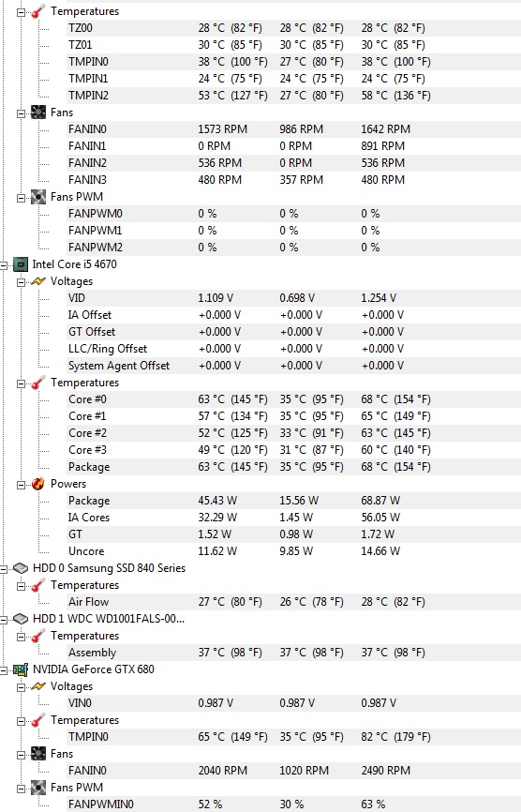Viewport: 521px width, 812px height.
Task: Click the thermometer icon beside CPU Temperatures
Action: pyautogui.click(x=38, y=383)
